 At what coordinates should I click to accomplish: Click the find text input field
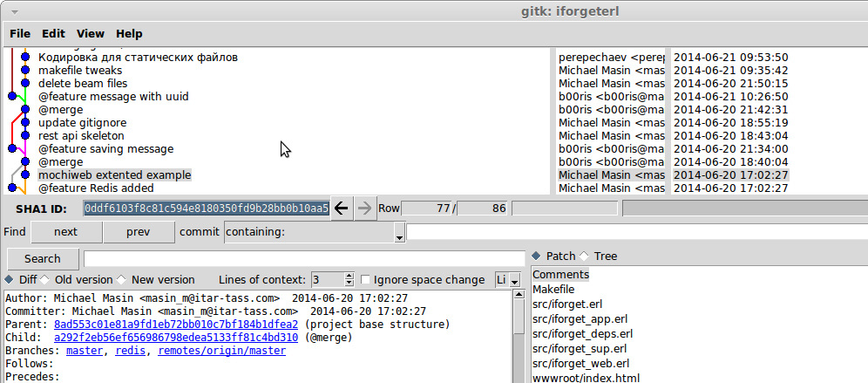click(x=637, y=232)
